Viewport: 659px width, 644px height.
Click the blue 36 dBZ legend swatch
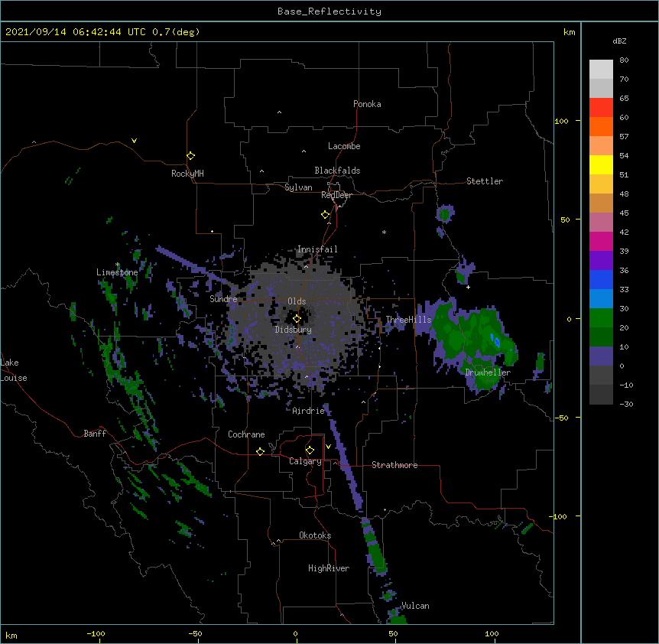click(601, 279)
